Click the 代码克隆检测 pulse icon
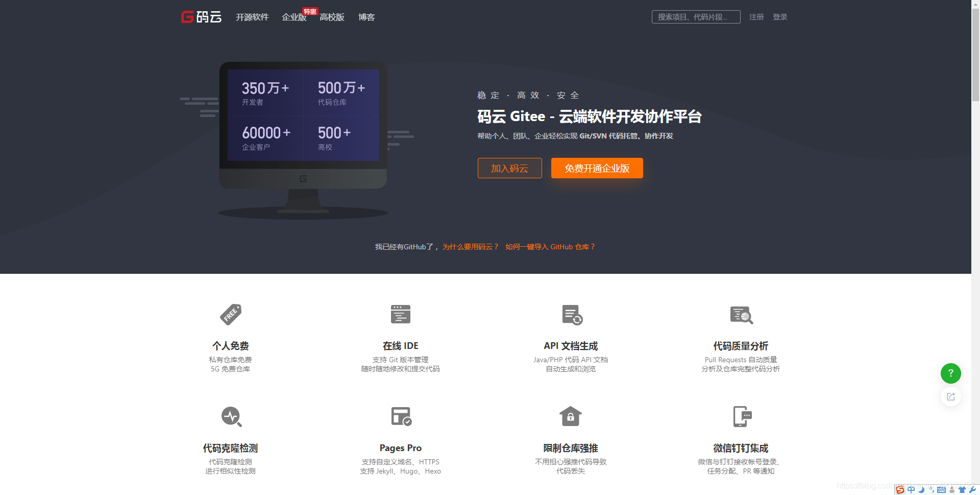This screenshot has height=495, width=980. click(231, 416)
